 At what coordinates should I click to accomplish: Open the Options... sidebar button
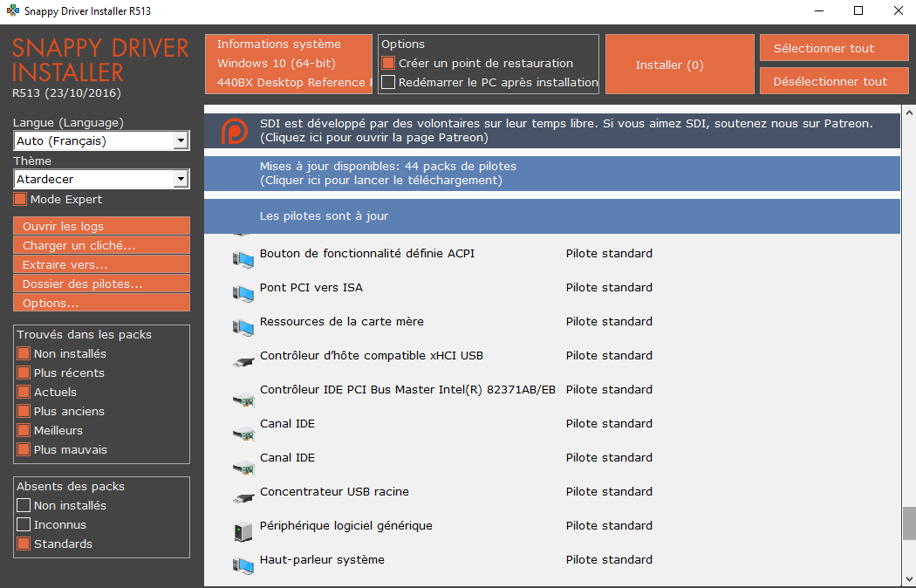click(102, 303)
